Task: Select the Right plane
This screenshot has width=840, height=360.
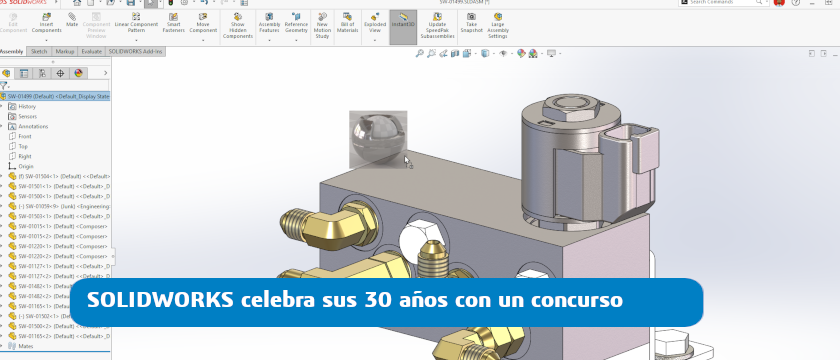Action: coord(25,156)
